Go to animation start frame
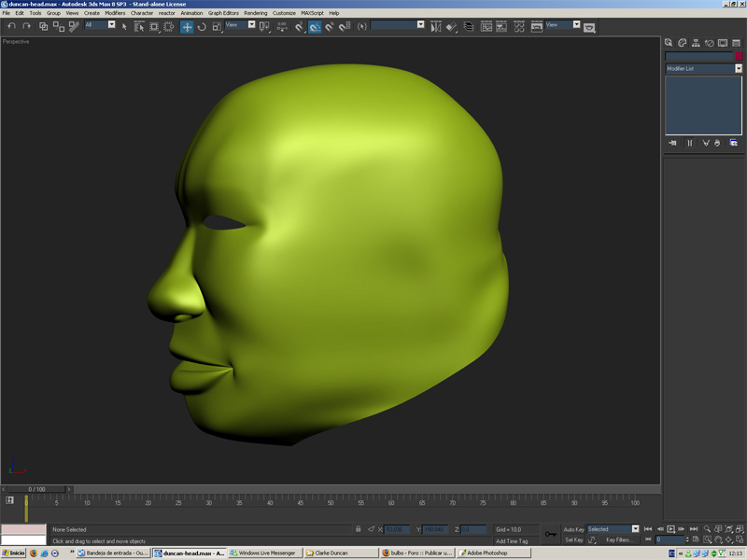Viewport: 747px width, 560px height. [648, 529]
